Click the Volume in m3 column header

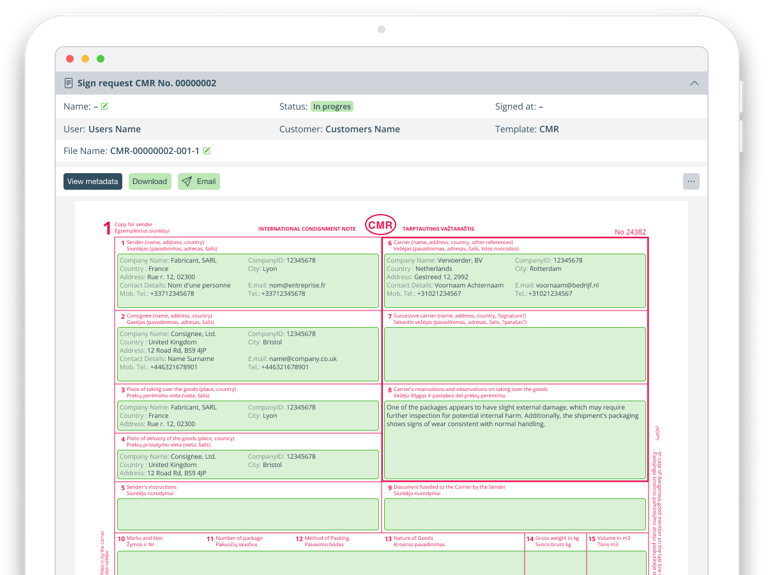pyautogui.click(x=614, y=538)
